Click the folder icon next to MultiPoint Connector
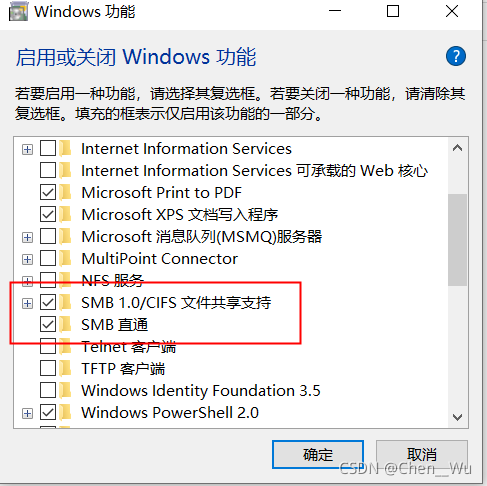 pos(66,258)
